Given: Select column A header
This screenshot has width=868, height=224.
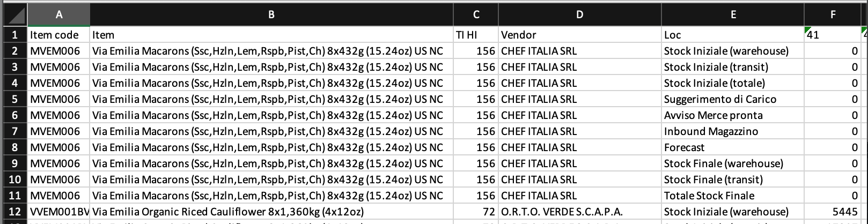Looking at the screenshot, I should 58,15.
